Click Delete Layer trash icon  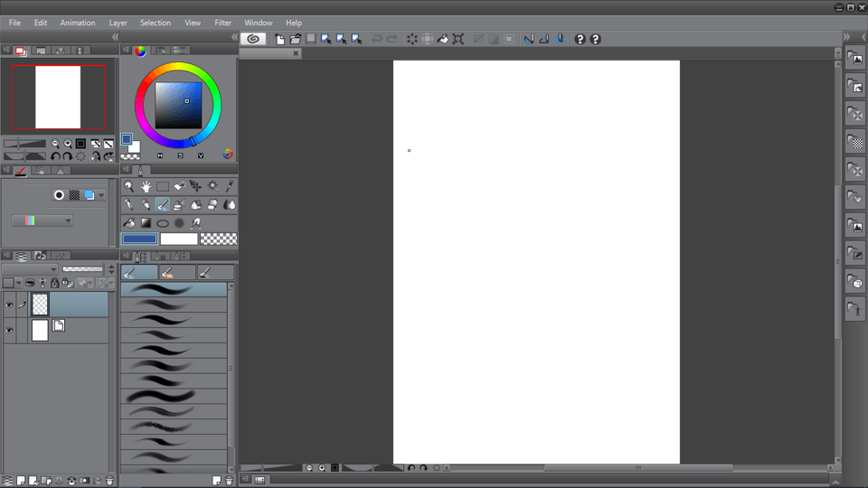click(x=109, y=480)
